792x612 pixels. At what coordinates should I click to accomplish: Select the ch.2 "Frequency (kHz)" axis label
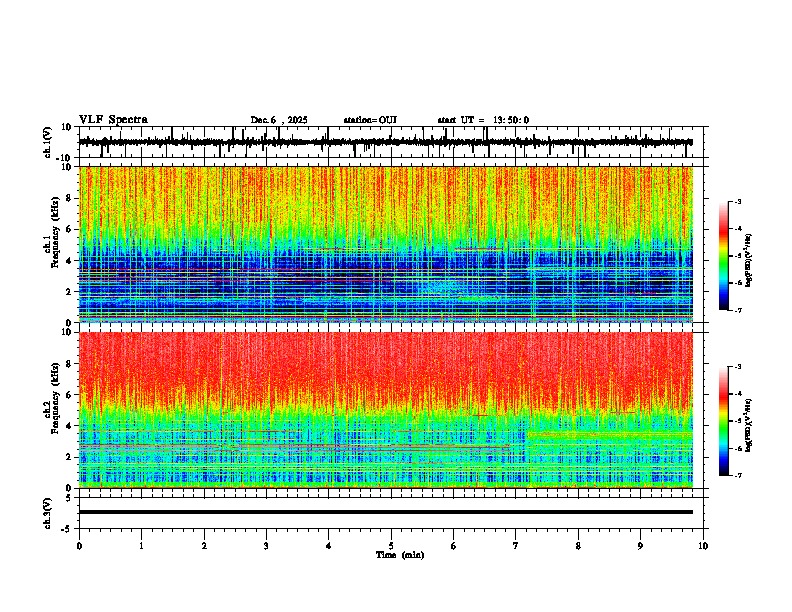click(x=57, y=397)
